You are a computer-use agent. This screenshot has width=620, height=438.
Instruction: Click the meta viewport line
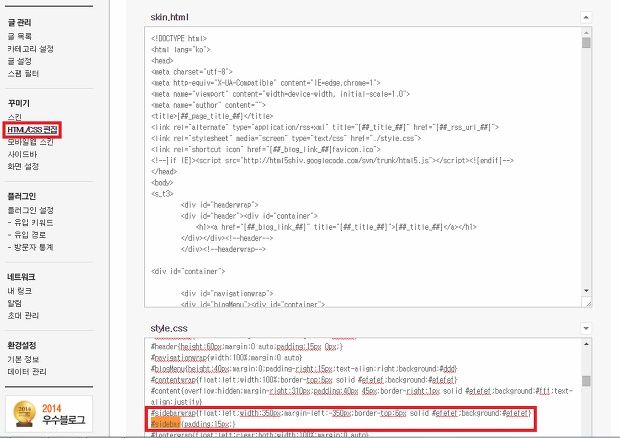point(280,94)
